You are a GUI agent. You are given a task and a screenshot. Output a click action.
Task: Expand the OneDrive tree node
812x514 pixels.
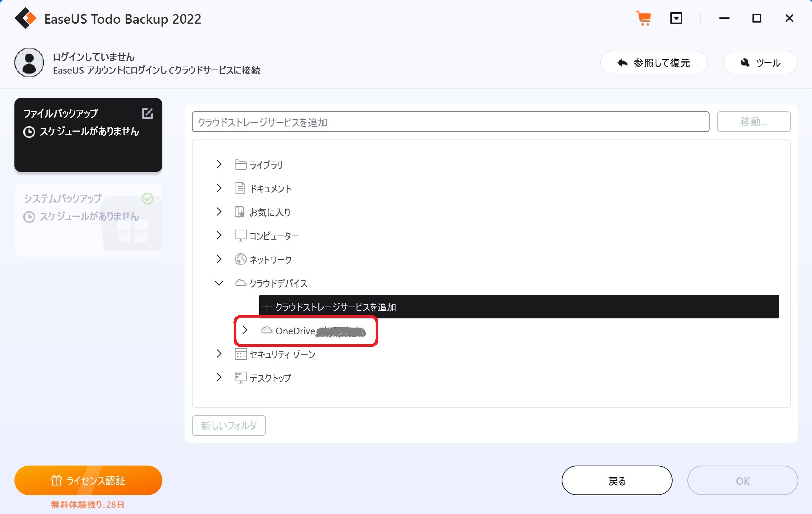[245, 330]
